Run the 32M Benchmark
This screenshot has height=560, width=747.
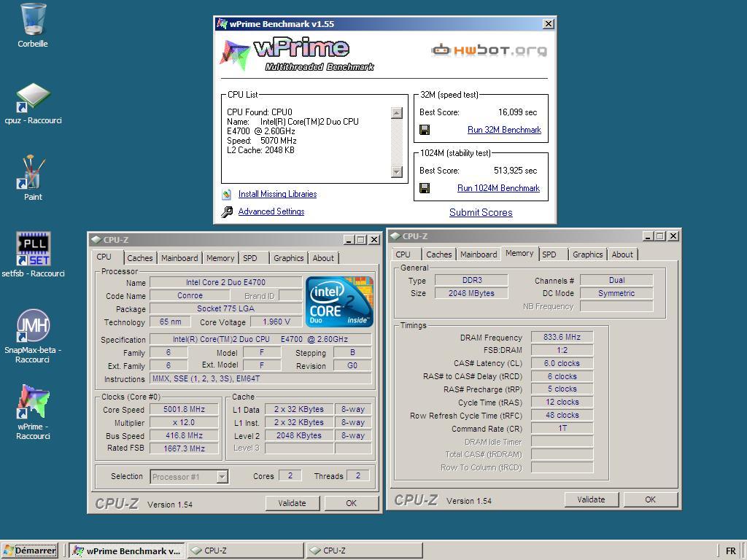pyautogui.click(x=504, y=130)
